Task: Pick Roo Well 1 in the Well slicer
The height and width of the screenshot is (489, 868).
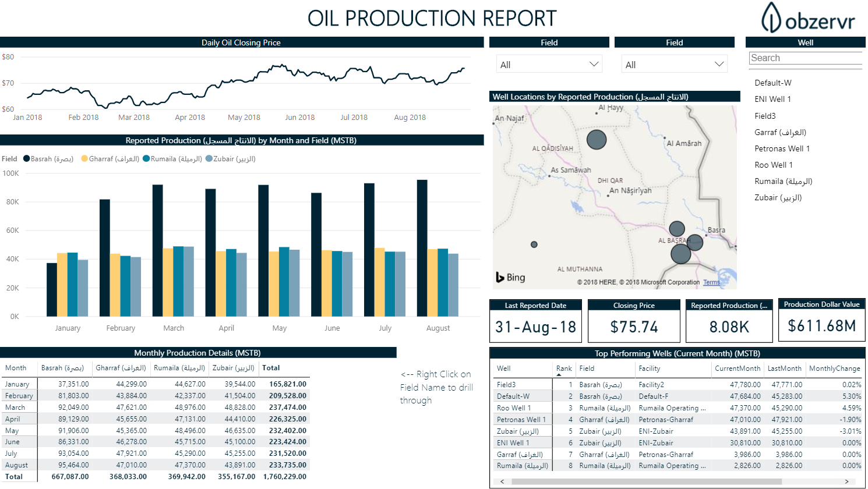Action: (x=774, y=165)
